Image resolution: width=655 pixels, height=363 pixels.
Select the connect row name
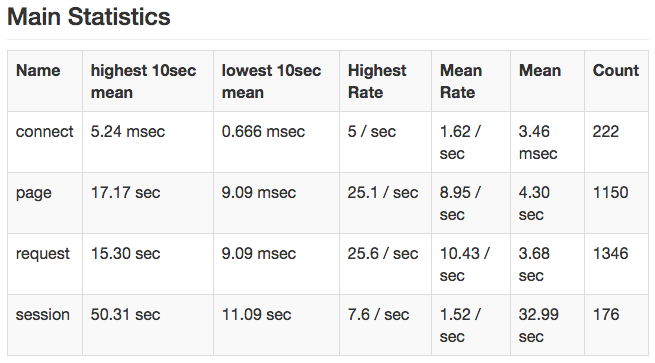[x=44, y=132]
